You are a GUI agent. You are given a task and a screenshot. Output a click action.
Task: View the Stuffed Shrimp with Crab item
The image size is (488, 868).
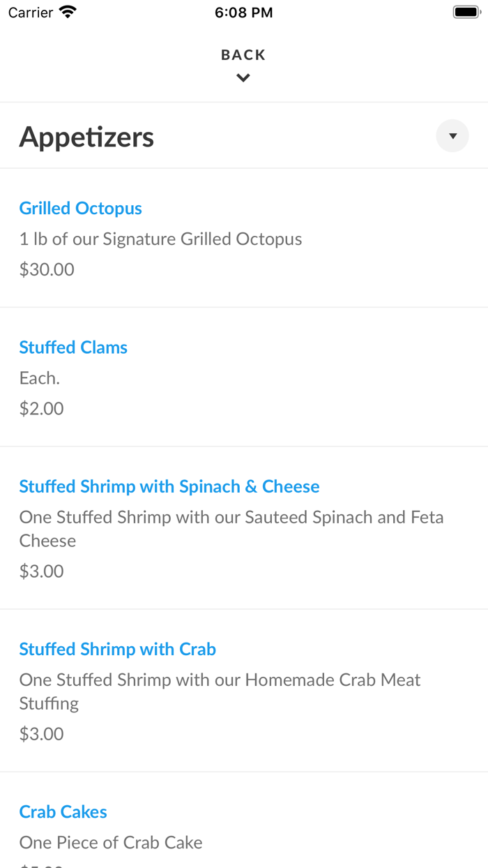click(117, 649)
